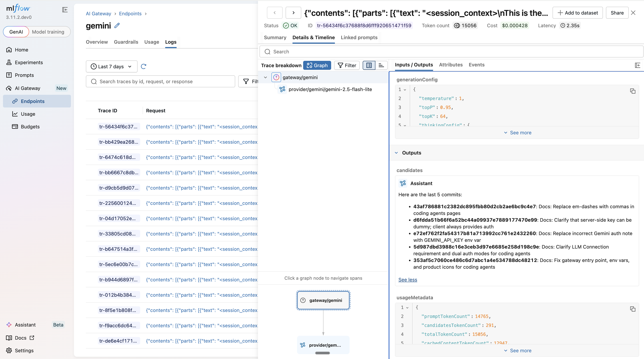644x359 pixels.
Task: Open trace row tr-bb429ea268...
Action: [x=119, y=142]
